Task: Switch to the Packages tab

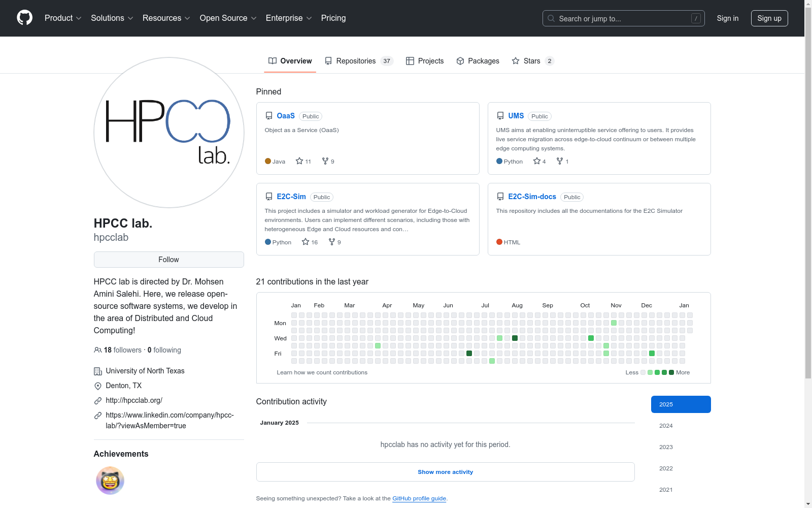Action: [x=478, y=61]
